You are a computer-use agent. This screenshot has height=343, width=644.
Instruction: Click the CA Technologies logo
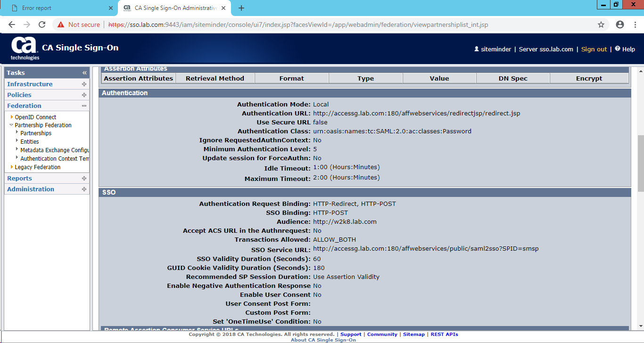(25, 49)
